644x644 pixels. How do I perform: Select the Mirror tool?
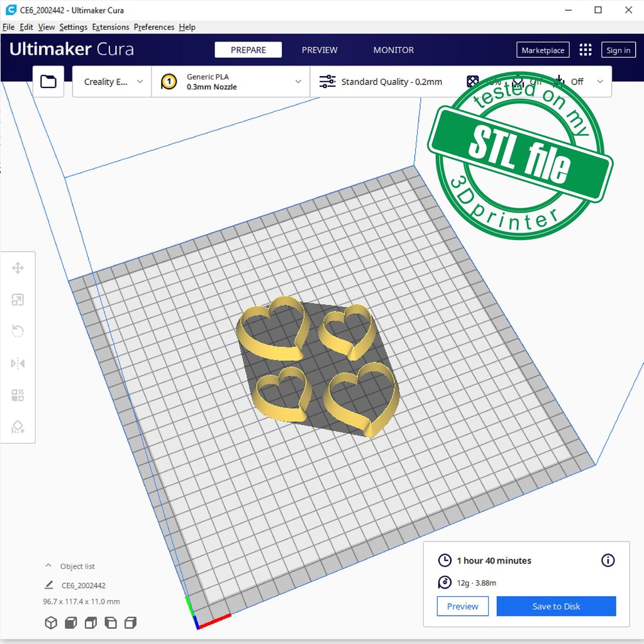coord(18,364)
